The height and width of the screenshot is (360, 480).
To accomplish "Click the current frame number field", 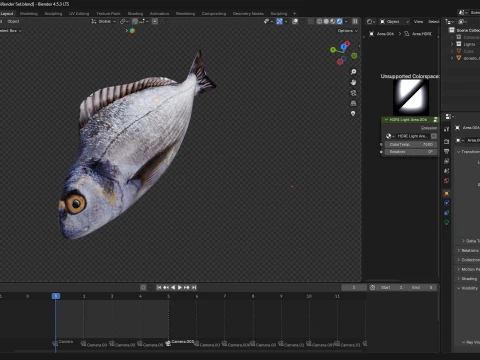I will [354, 287].
